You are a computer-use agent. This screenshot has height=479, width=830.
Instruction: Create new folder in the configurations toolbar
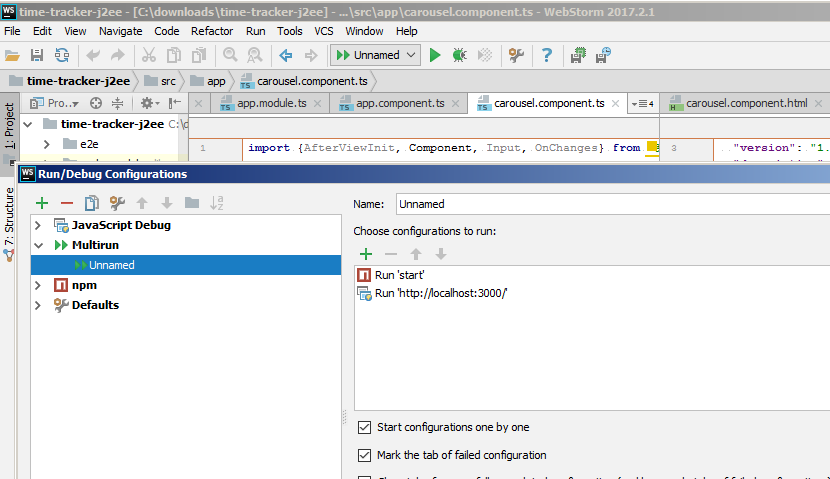pyautogui.click(x=192, y=203)
